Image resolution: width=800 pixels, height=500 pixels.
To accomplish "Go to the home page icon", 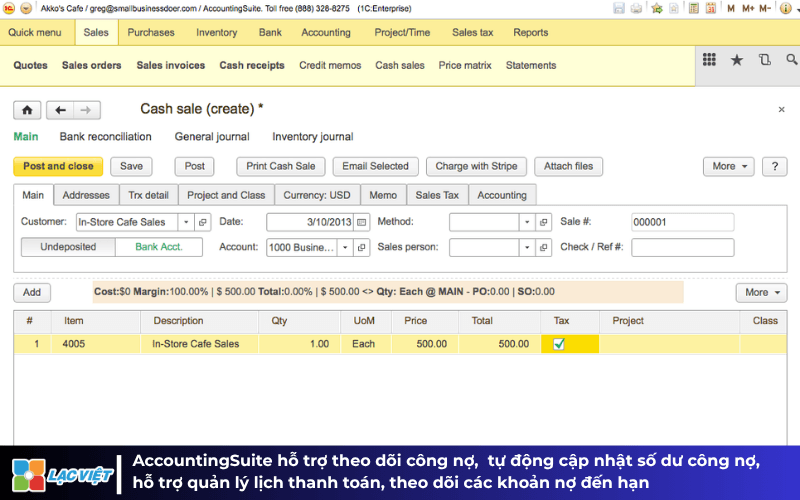I will pyautogui.click(x=27, y=110).
